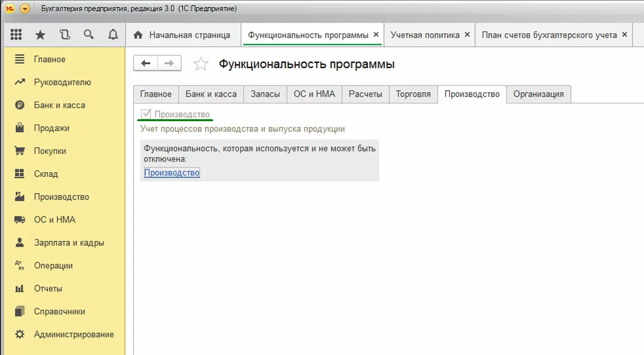Open the History icon in the toolbar

coord(64,35)
